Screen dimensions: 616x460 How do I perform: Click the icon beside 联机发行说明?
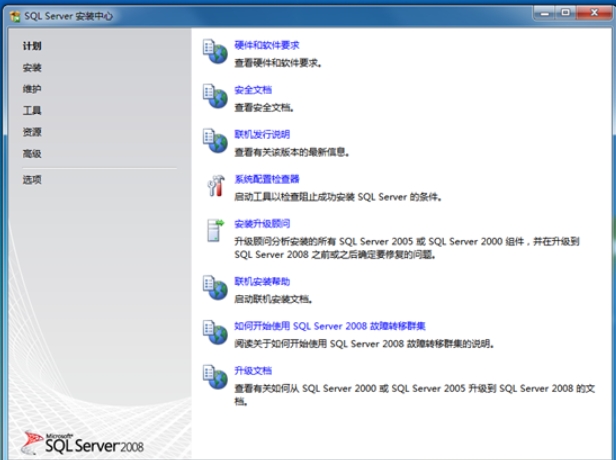[215, 141]
